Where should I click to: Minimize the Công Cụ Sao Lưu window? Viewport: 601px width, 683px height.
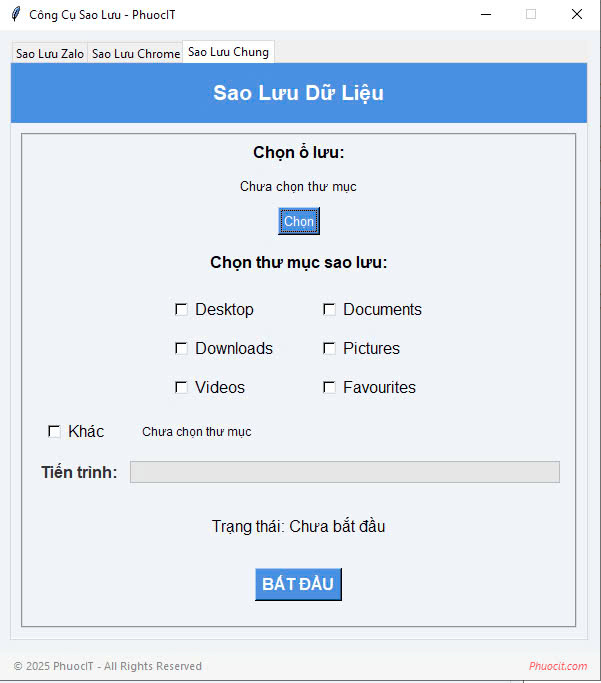pyautogui.click(x=486, y=14)
